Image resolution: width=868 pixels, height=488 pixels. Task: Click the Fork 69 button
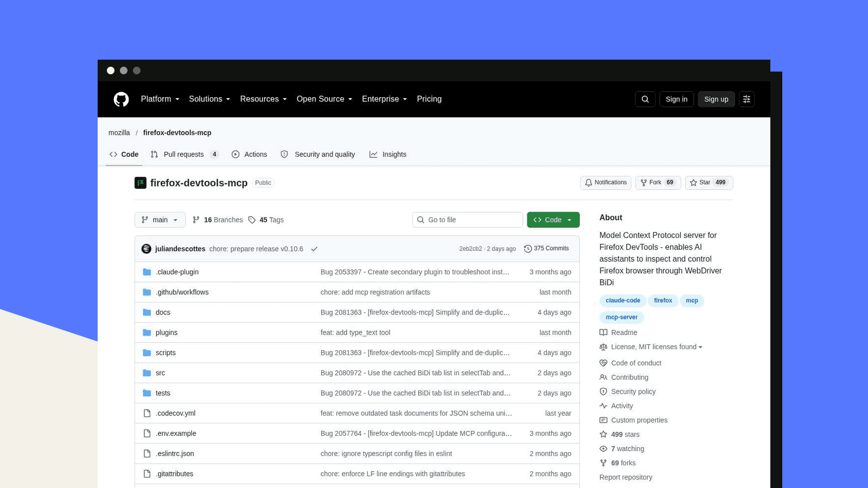[x=658, y=183]
